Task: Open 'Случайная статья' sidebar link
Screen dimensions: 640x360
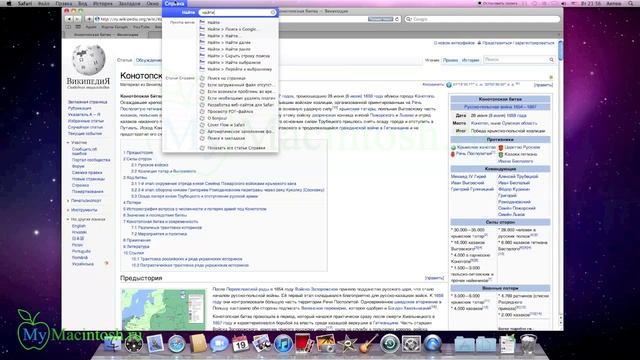Action: tap(85, 127)
